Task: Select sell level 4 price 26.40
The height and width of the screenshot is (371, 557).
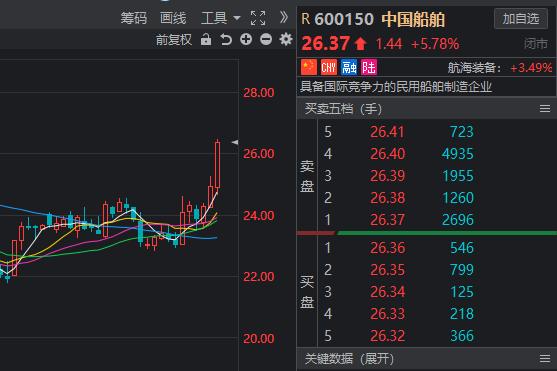Action: 387,154
